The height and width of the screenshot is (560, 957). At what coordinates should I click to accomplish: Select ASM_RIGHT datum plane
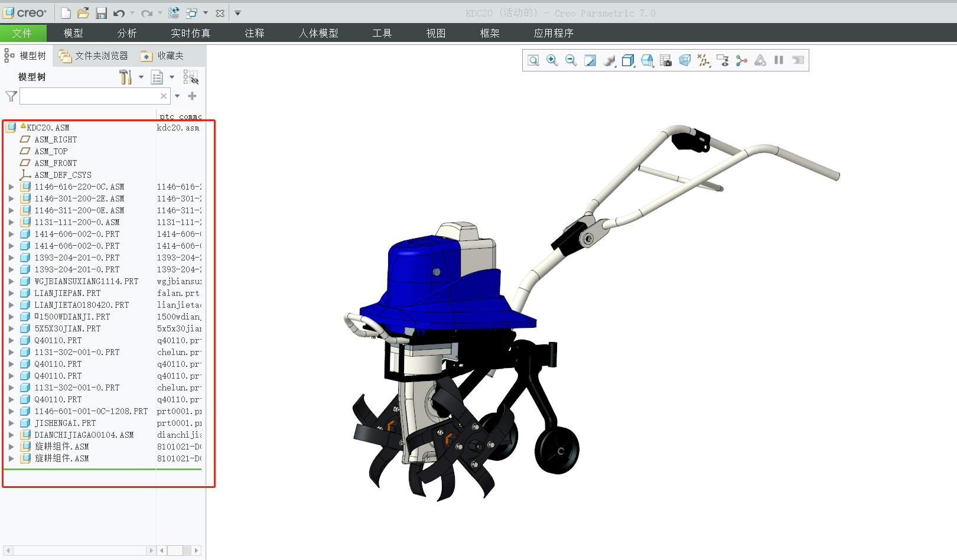(x=56, y=139)
